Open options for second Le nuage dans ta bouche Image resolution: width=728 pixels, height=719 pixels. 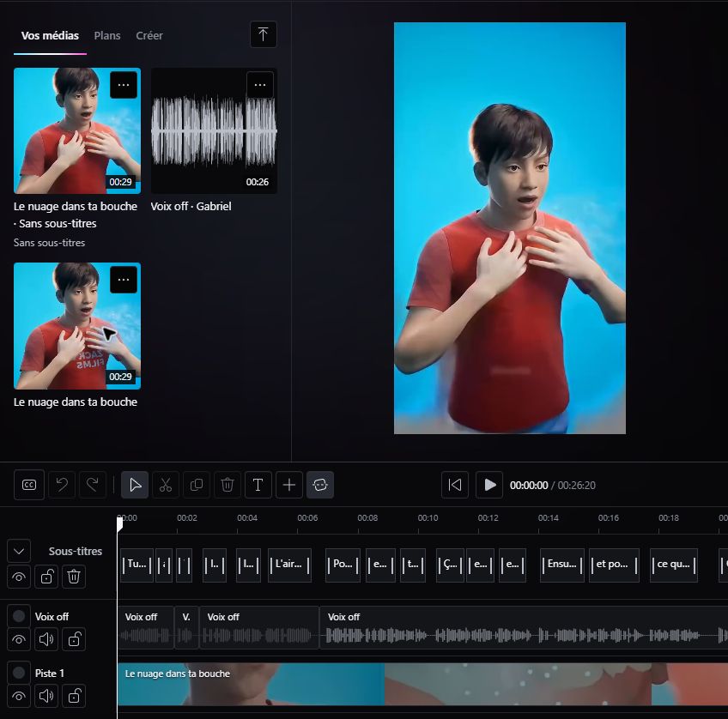coord(124,280)
